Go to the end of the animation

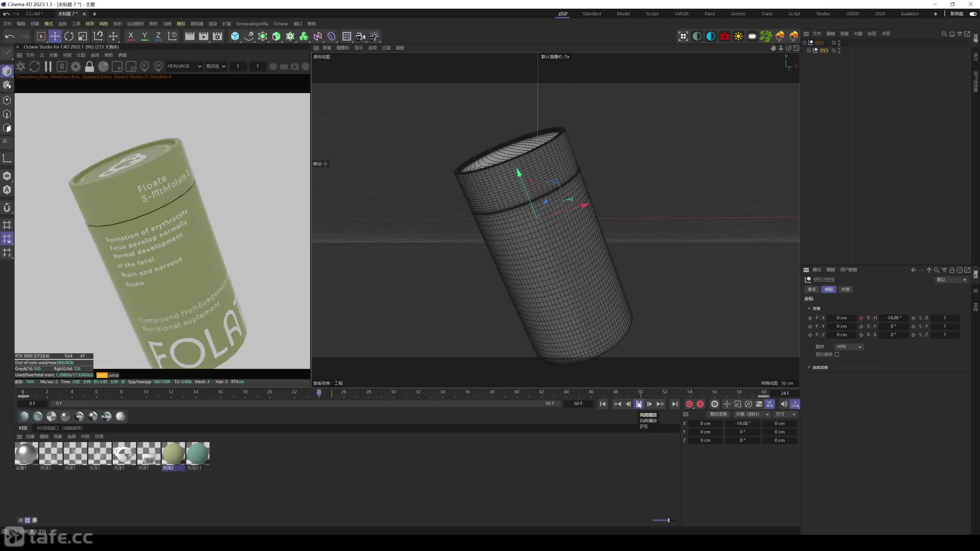click(675, 404)
